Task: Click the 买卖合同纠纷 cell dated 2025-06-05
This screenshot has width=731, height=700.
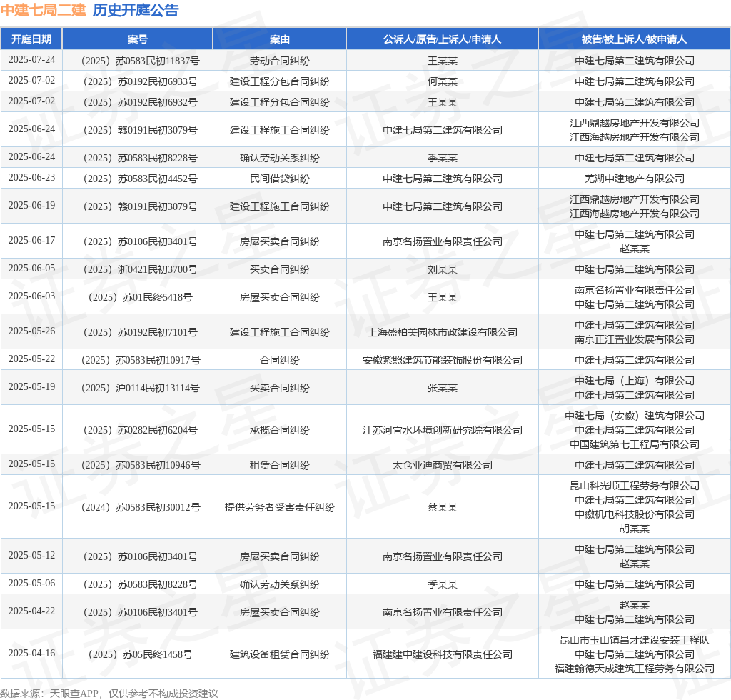Action: click(279, 269)
